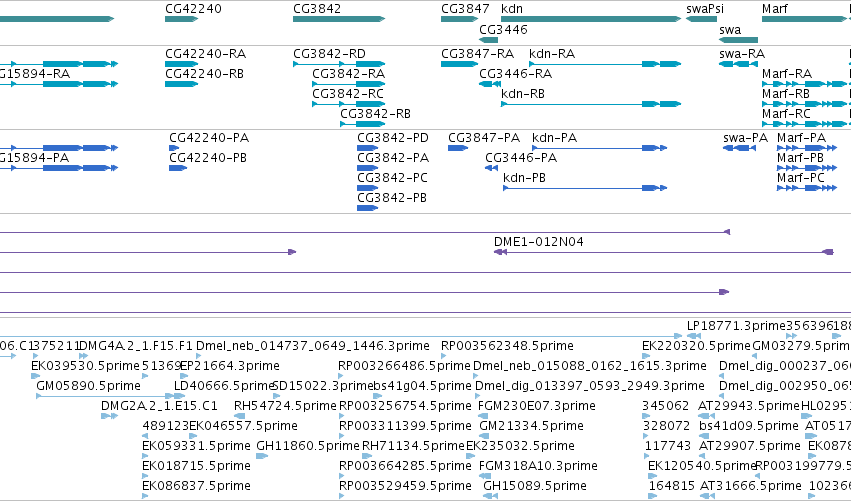Click the CG3847 gene label
The image size is (851, 501).
click(x=465, y=9)
